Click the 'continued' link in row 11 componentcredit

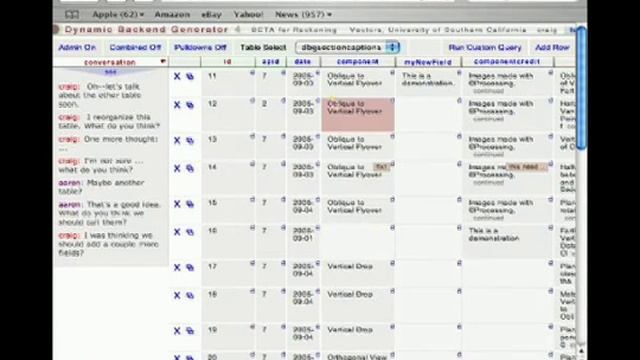click(x=488, y=91)
